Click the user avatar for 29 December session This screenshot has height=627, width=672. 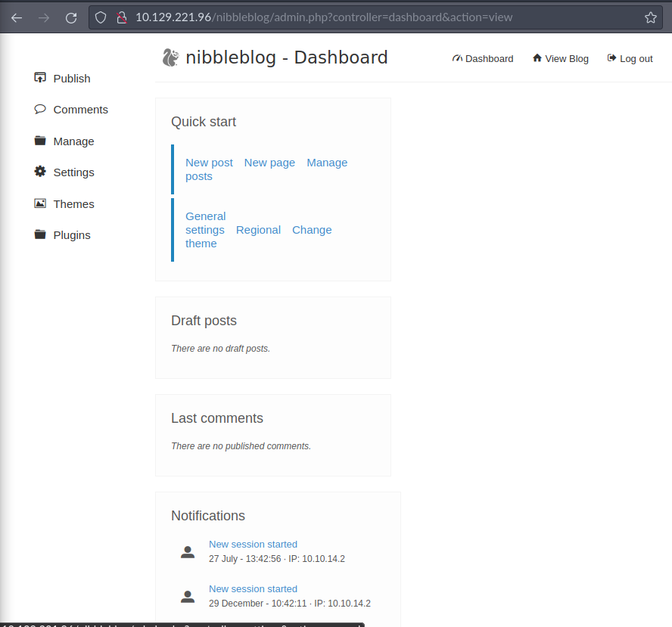click(x=187, y=596)
